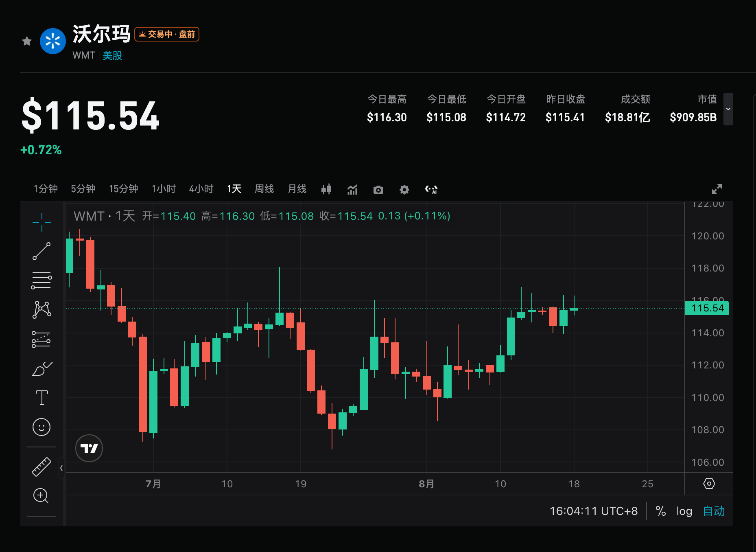756x552 pixels.
Task: Activate the zoom in tool
Action: tap(41, 495)
